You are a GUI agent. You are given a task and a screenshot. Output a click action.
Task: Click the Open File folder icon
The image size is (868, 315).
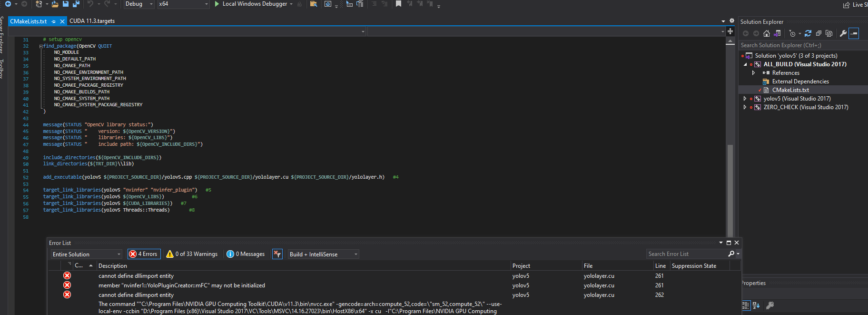(x=55, y=4)
